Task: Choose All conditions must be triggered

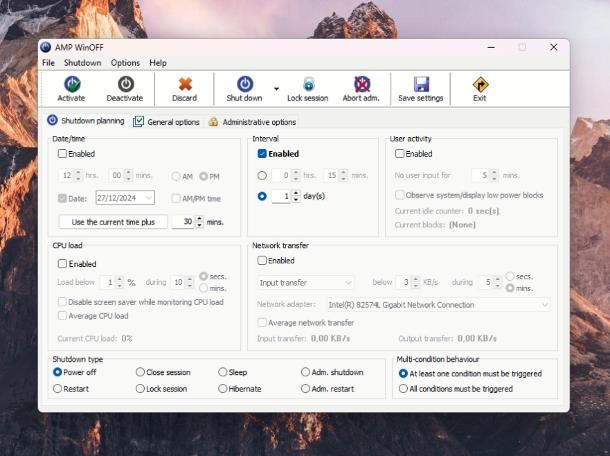Action: click(x=403, y=389)
